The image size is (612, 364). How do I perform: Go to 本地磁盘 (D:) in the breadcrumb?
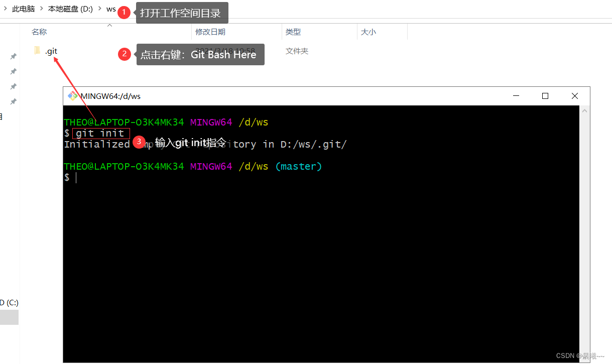click(70, 9)
